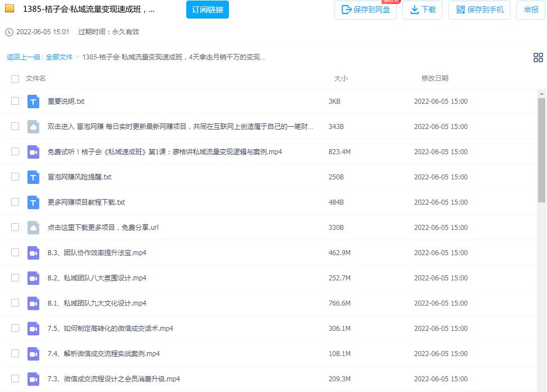This screenshot has height=392, width=547.
Task: Click video icon for 8.1 私域团队九大文化设计
Action: 33,303
